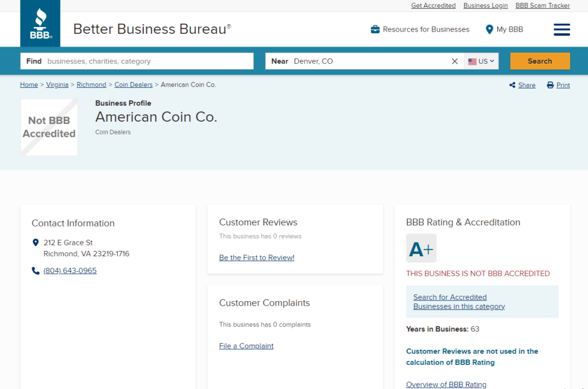Clear the Near location with the X icon
Screen dimensions: 588x389
(x=455, y=61)
